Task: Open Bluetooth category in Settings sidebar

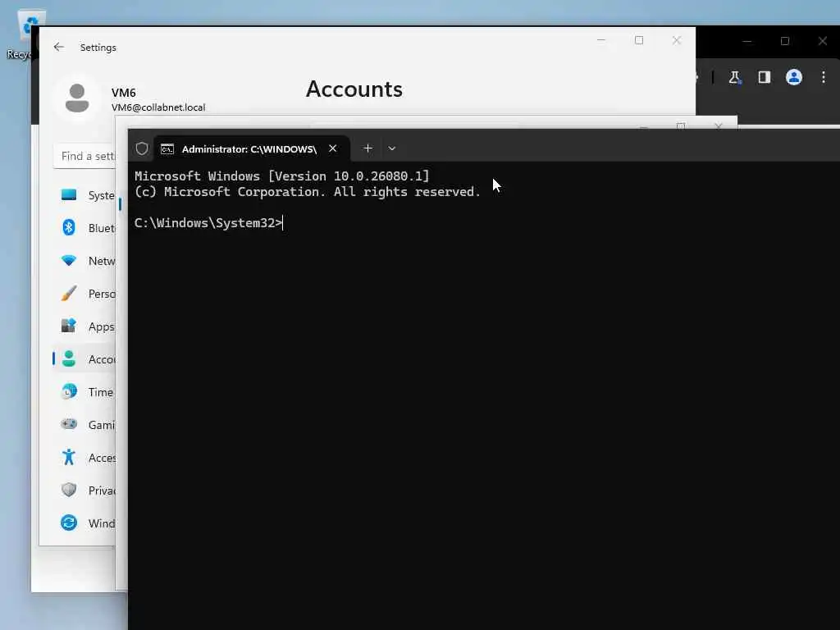Action: click(x=86, y=228)
